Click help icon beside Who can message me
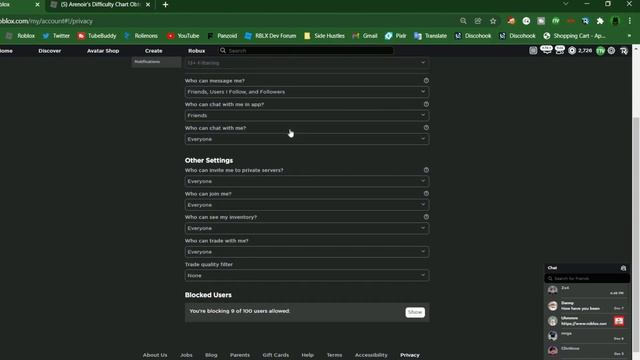This screenshot has height=360, width=640. (x=426, y=80)
